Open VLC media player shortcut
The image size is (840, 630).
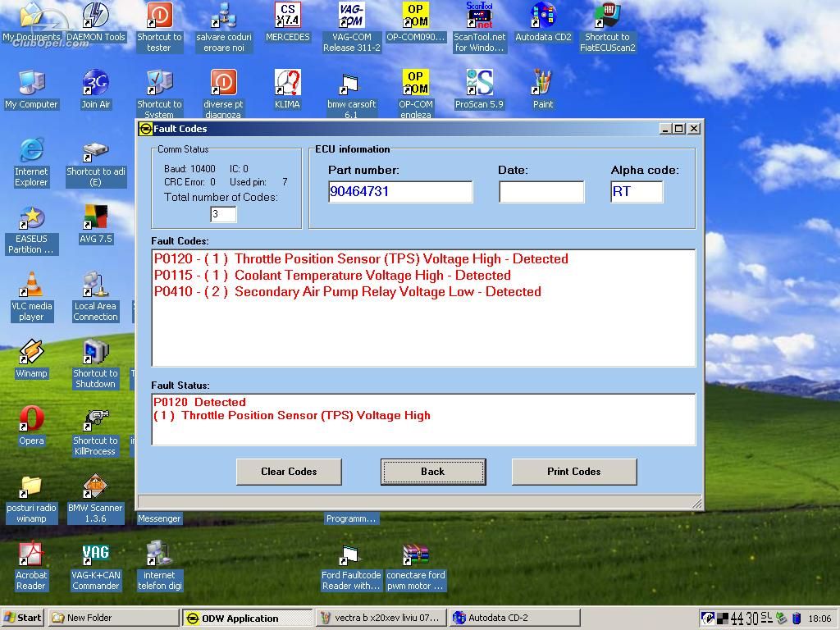pos(31,297)
